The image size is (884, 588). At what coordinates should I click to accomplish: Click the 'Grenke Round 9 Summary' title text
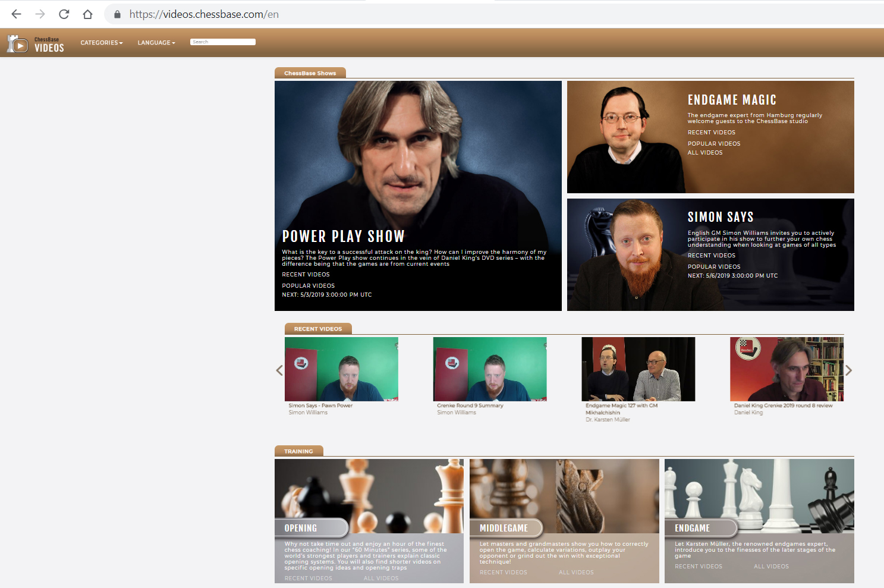(x=470, y=405)
